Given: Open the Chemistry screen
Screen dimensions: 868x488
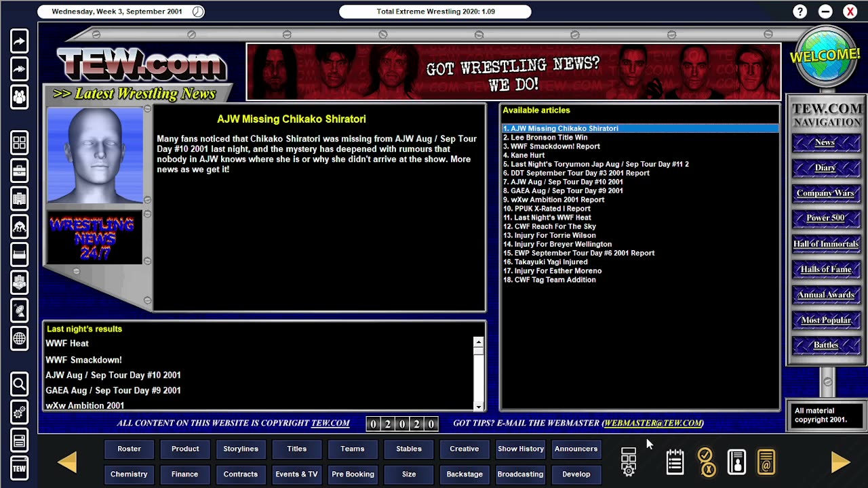Looking at the screenshot, I should [x=129, y=474].
